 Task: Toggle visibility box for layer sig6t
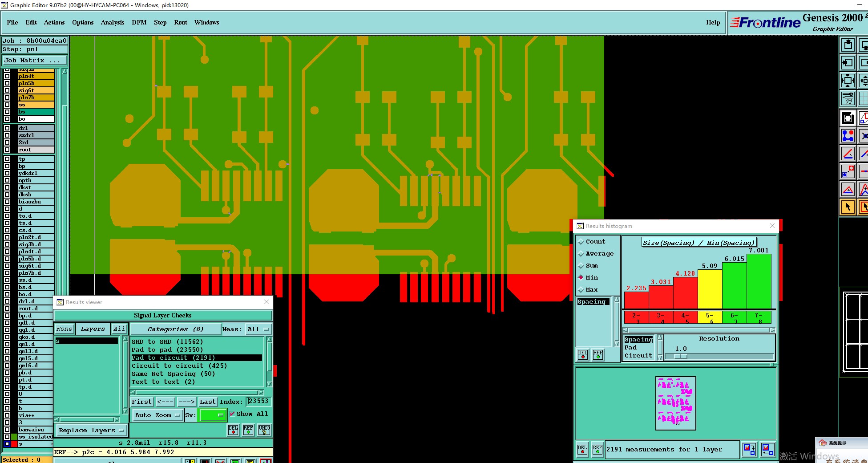click(7, 90)
